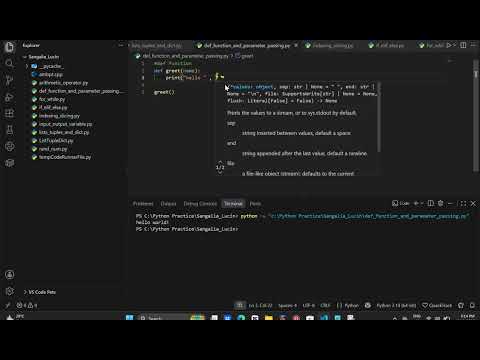
Task: Click the remote window status bar icon
Action: (7, 305)
